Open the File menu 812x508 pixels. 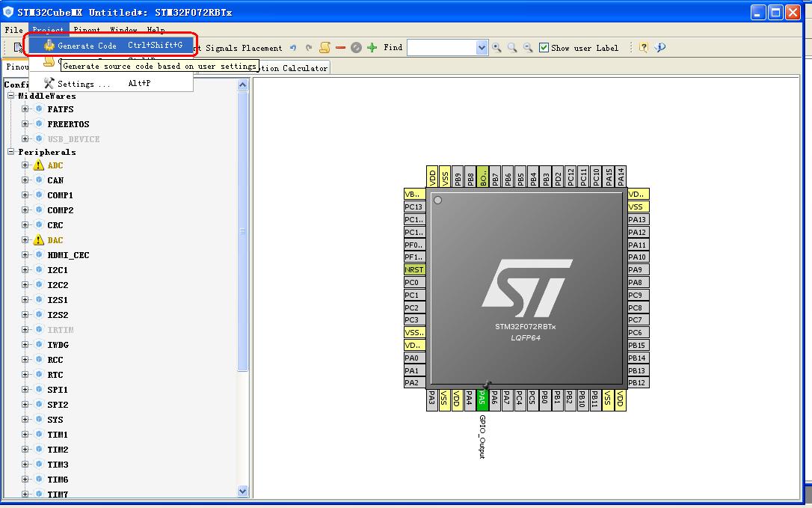[14, 29]
